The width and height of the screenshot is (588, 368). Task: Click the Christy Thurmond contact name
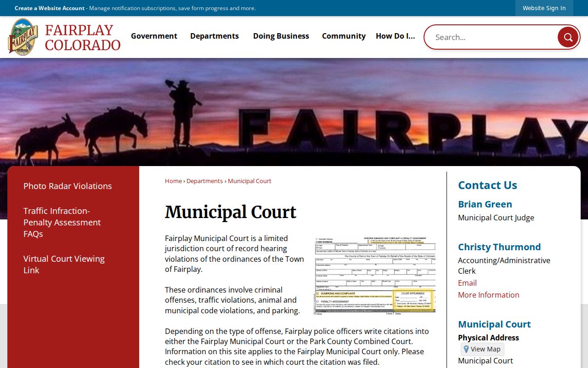499,247
